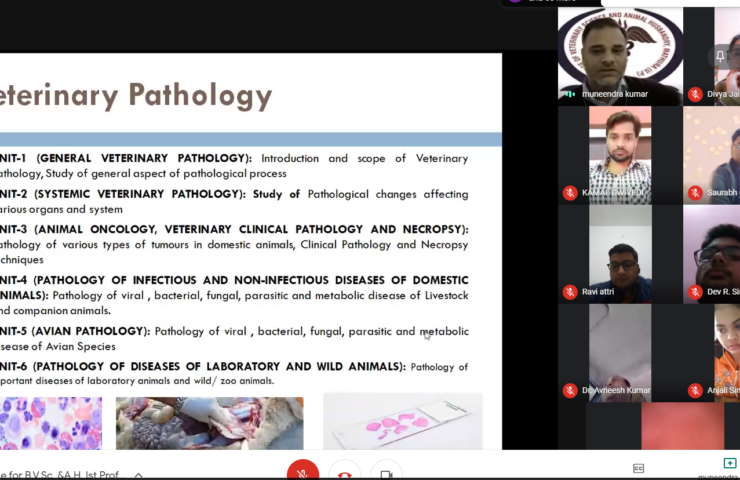Select Dr Avneesh Kumar's video tile
This screenshot has height=480, width=740.
pos(620,353)
